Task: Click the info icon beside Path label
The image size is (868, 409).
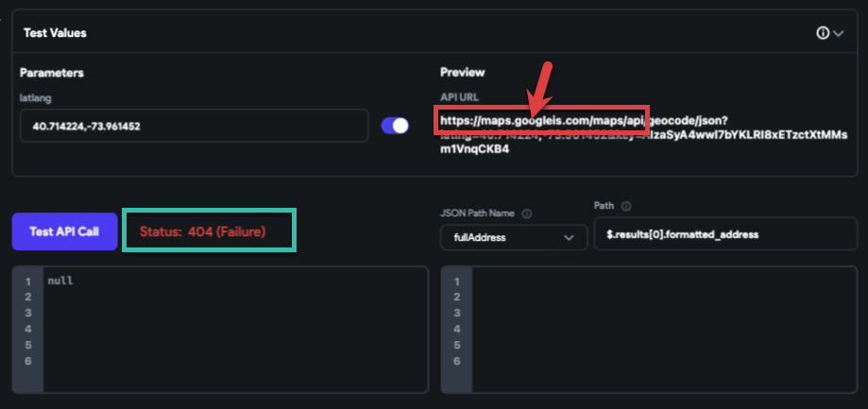Action: click(x=626, y=206)
